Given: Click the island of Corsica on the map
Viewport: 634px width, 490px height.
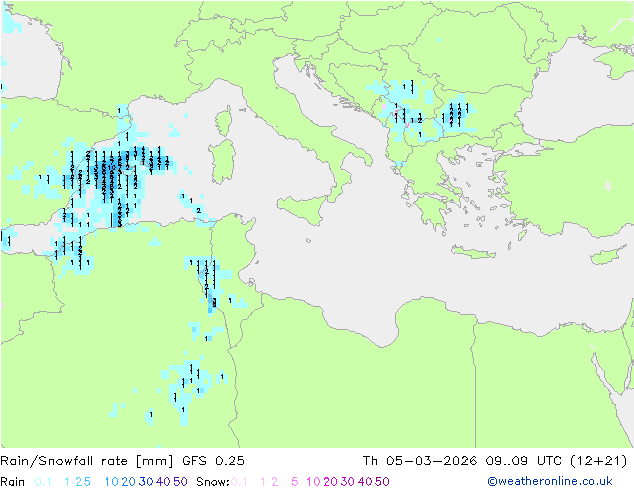Looking at the screenshot, I should [224, 121].
